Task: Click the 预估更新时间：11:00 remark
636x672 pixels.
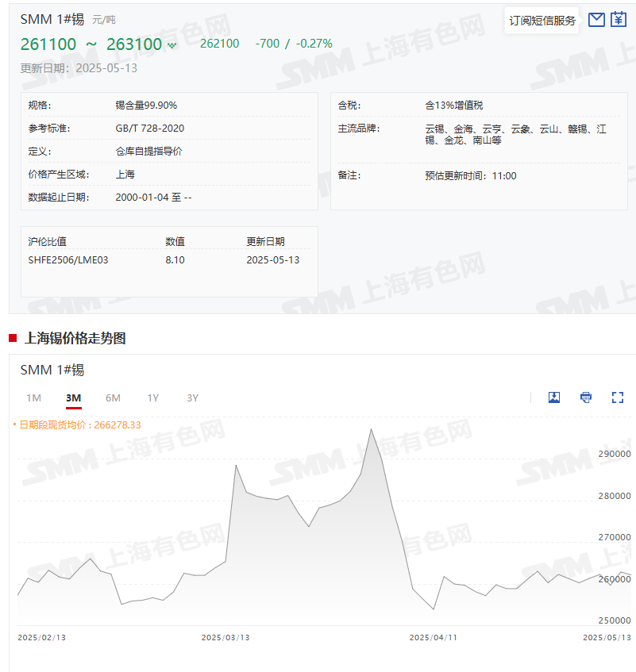Action: click(x=471, y=175)
